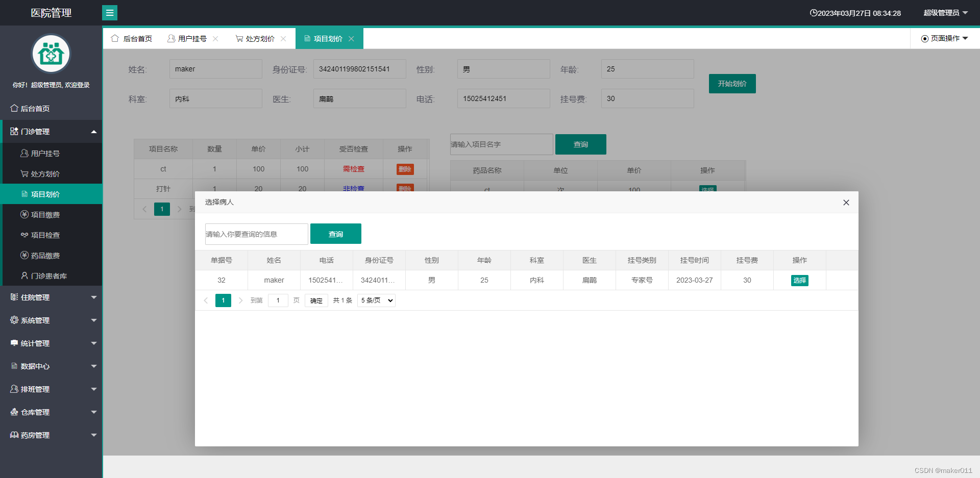Expand the 统计管理 menu
The height and width of the screenshot is (478, 980).
(51, 343)
